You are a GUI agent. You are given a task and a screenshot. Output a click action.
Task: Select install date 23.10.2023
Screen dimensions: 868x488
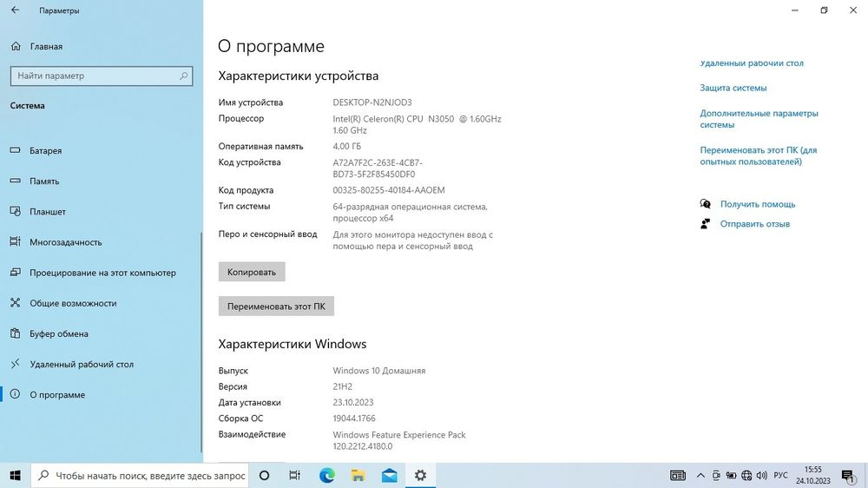click(353, 402)
